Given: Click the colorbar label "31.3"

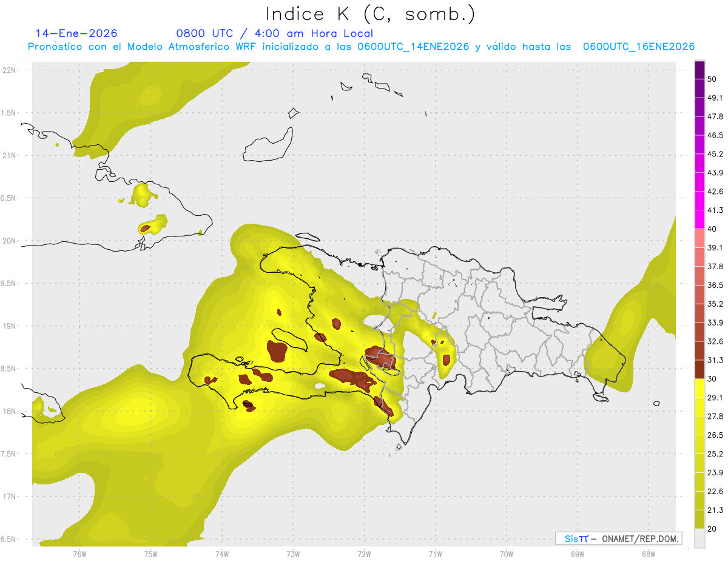Looking at the screenshot, I should click(715, 360).
